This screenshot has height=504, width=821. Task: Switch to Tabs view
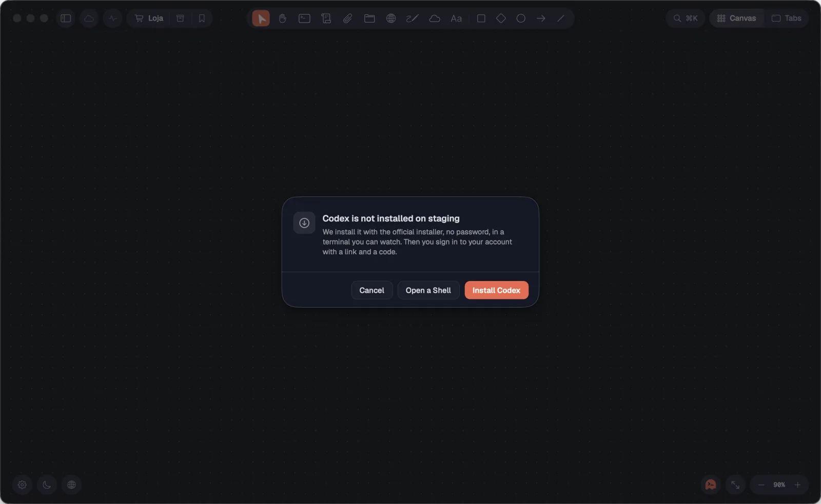[x=786, y=18]
